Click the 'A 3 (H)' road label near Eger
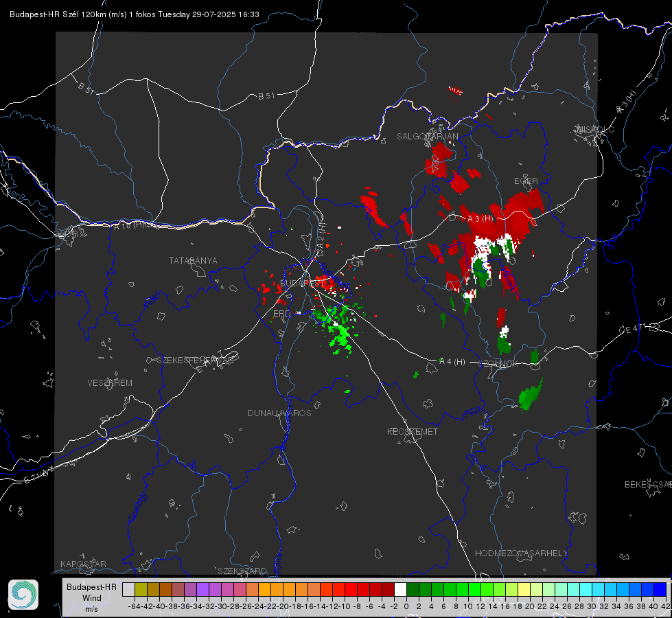The image size is (672, 618). click(x=480, y=219)
